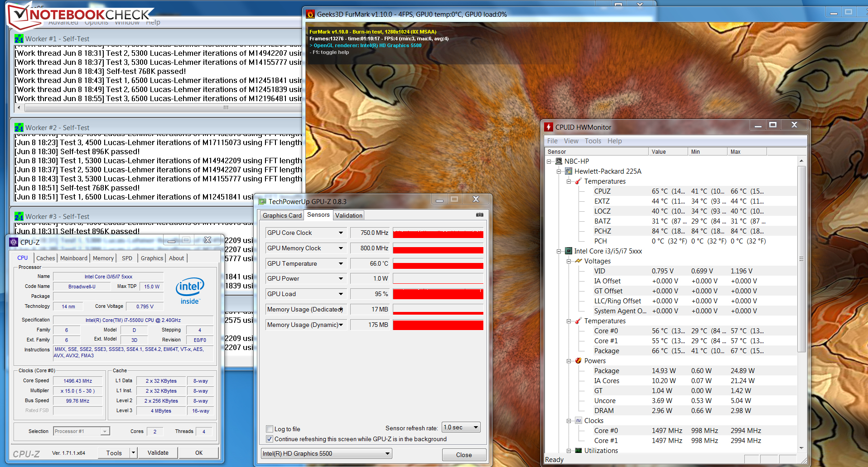Open the SPD tab in CPU-Z
Screen dimensions: 868x467
coord(127,258)
